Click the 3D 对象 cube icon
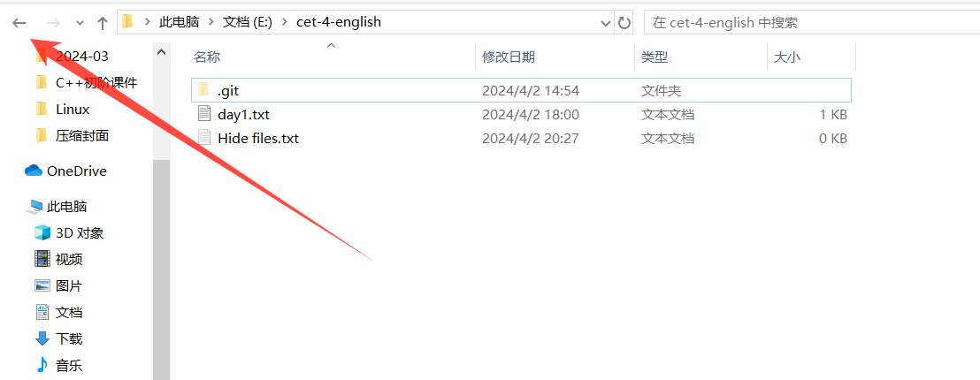980x380 pixels. pyautogui.click(x=42, y=232)
